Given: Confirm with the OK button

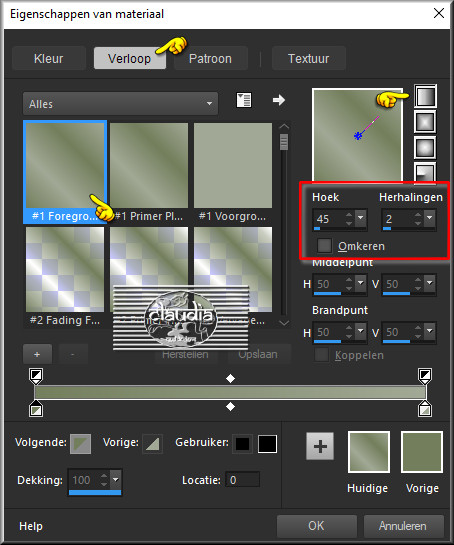Looking at the screenshot, I should [x=317, y=526].
